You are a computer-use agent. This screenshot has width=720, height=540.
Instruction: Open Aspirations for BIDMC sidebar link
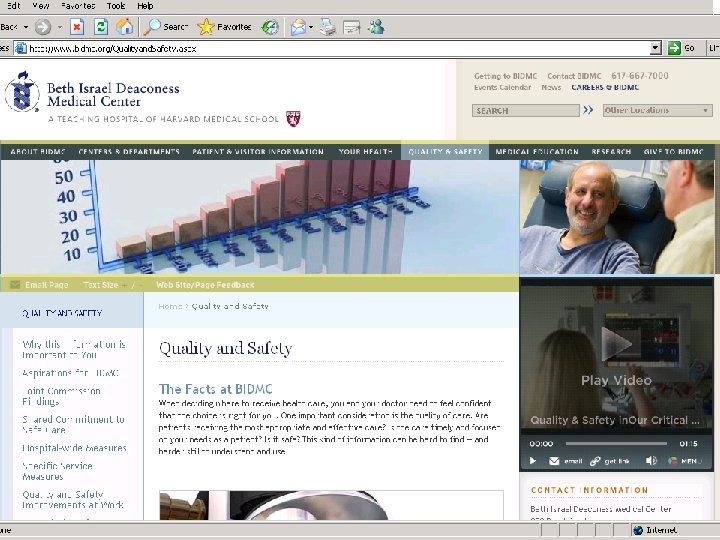click(x=70, y=373)
